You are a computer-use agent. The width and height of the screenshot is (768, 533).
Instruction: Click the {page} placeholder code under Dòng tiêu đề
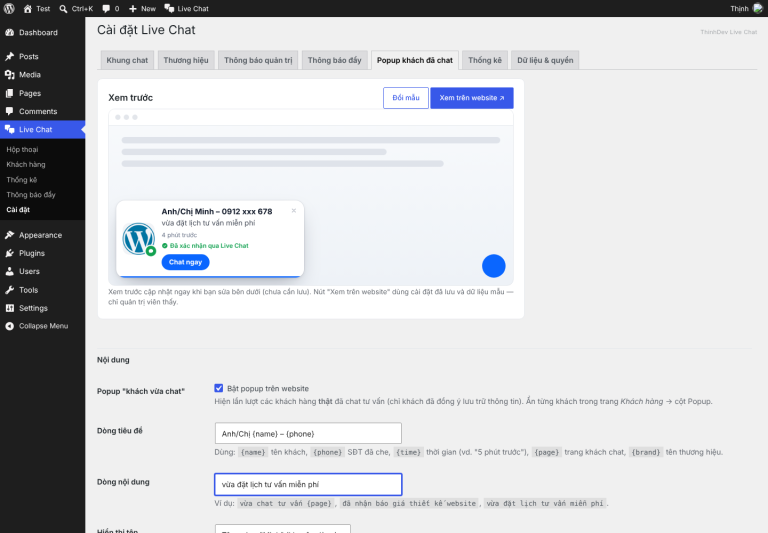546,452
